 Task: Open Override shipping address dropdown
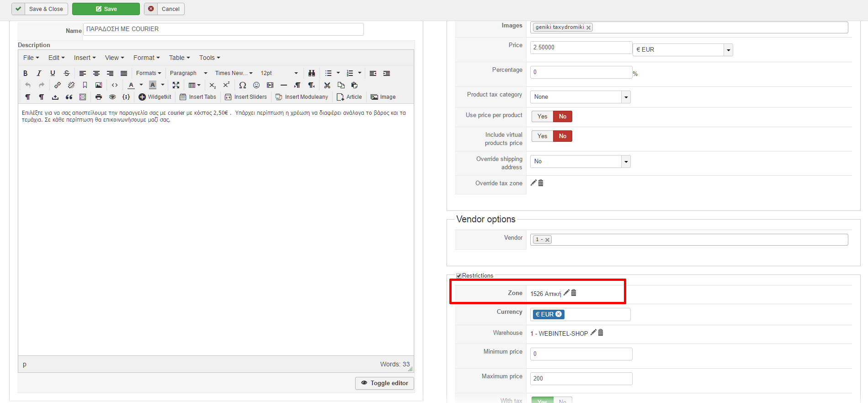580,161
